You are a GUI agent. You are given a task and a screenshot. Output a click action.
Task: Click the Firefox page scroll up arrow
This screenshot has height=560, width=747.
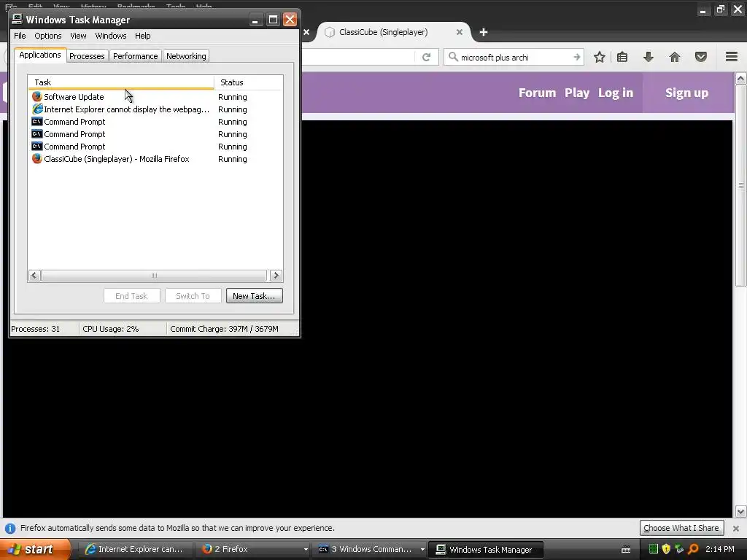point(741,78)
